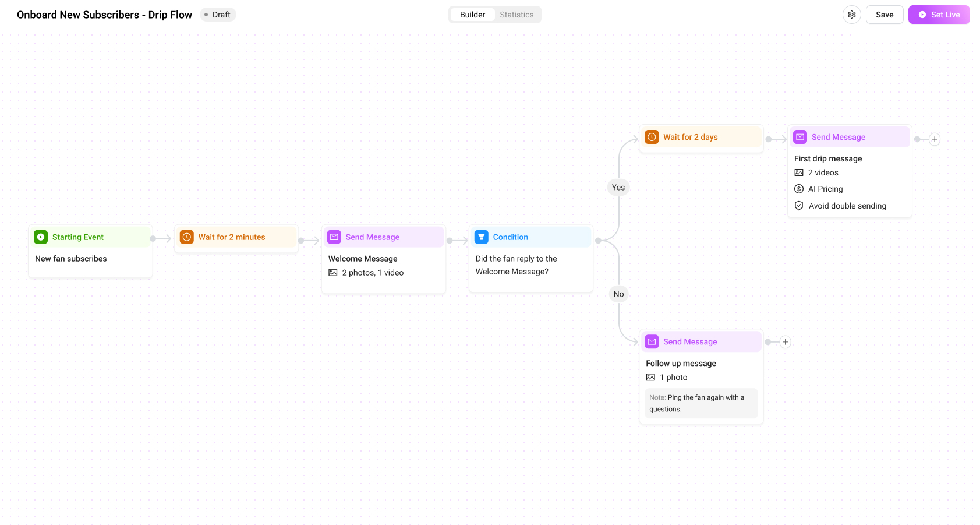This screenshot has height=525, width=980.
Task: Click the blue Condition filter icon
Action: click(x=482, y=237)
